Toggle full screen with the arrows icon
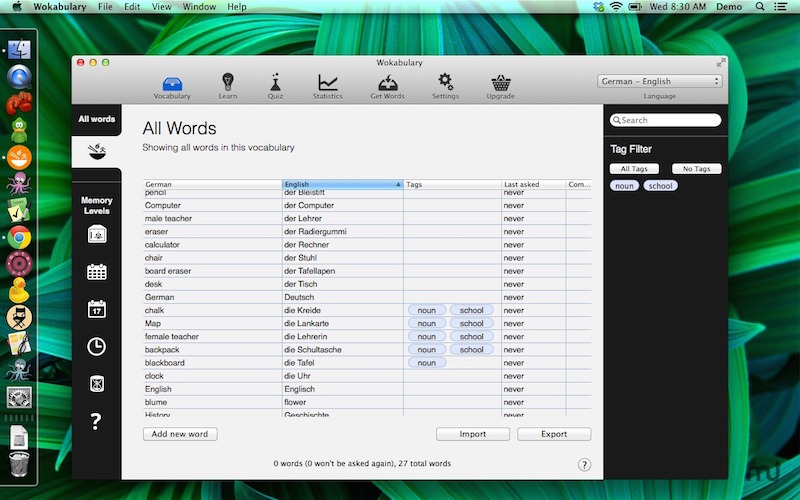 click(720, 63)
